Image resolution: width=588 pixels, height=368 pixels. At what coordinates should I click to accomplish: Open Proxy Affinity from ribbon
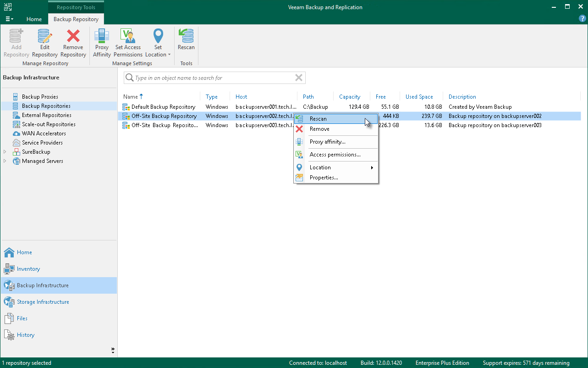point(102,43)
